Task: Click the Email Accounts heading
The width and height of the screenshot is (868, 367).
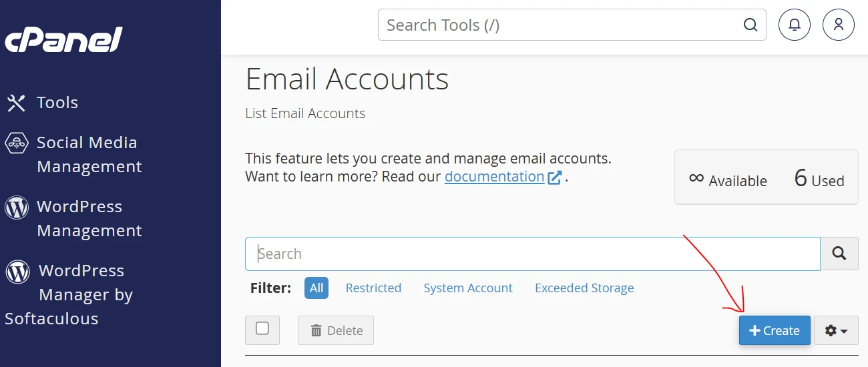Action: pos(347,79)
